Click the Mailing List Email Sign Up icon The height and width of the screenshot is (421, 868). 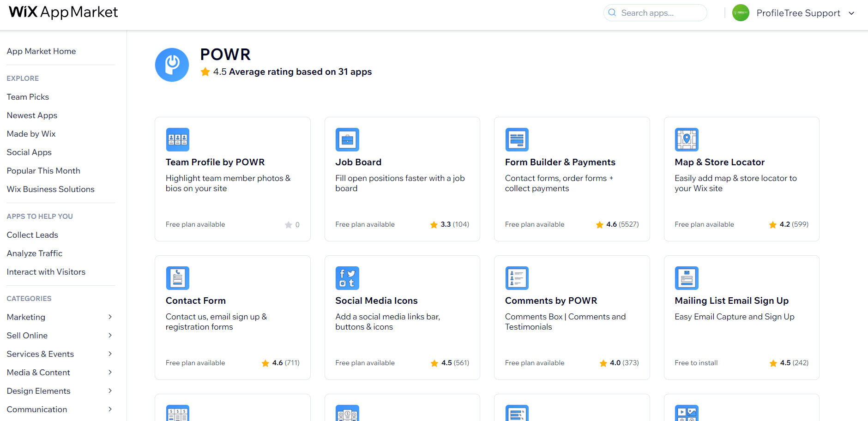(x=687, y=278)
